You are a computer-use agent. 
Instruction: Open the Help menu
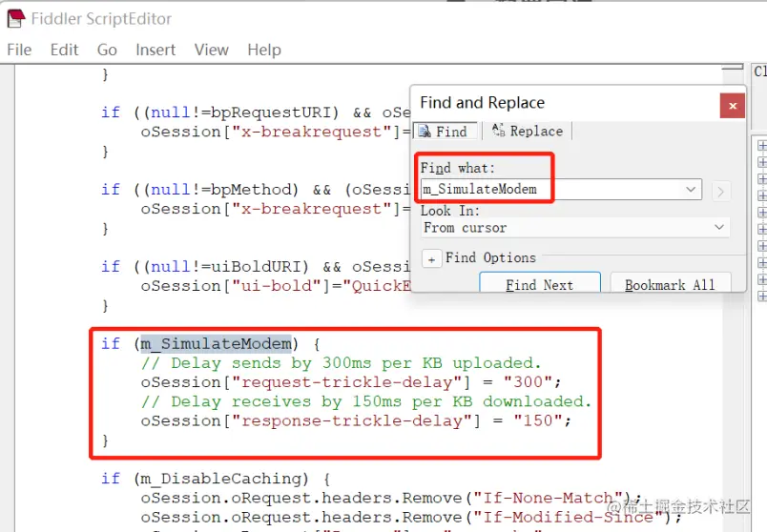point(264,50)
